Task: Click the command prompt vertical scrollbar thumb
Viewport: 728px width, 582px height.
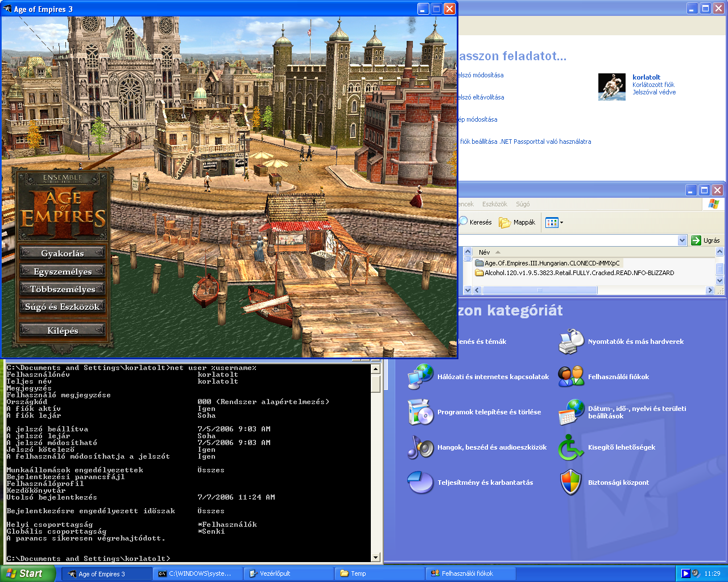Action: (x=375, y=383)
